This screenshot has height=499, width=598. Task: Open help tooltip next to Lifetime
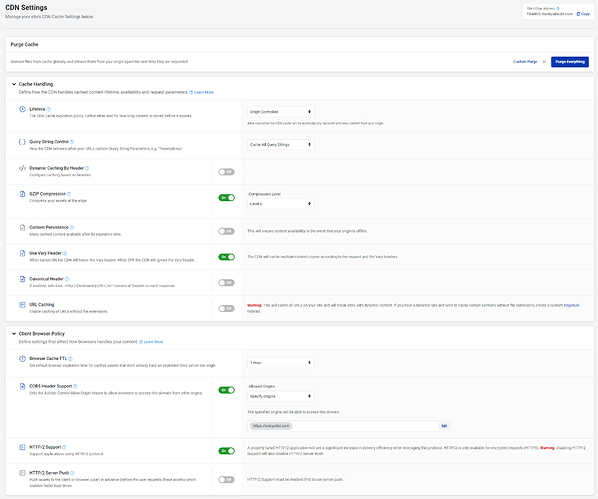point(49,109)
